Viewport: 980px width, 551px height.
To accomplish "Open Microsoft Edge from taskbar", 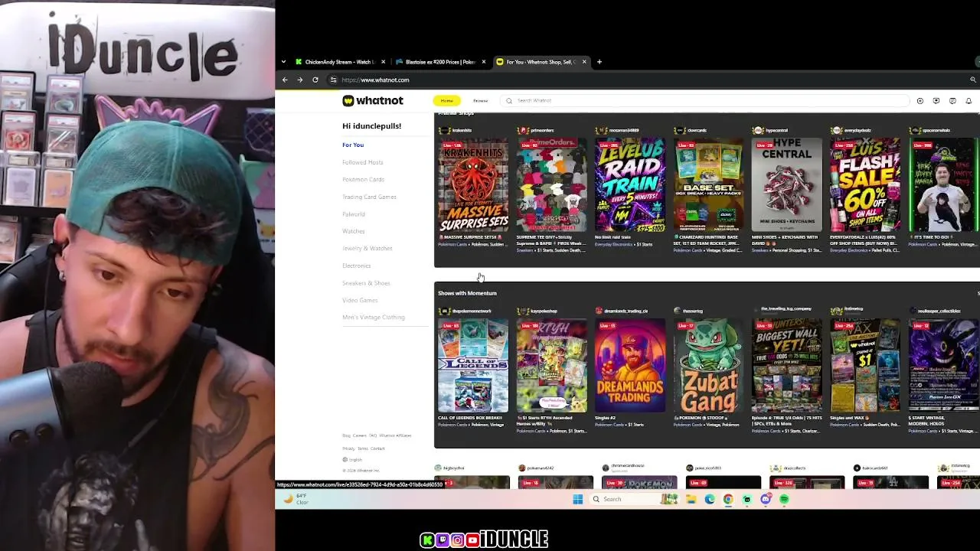I will (710, 499).
